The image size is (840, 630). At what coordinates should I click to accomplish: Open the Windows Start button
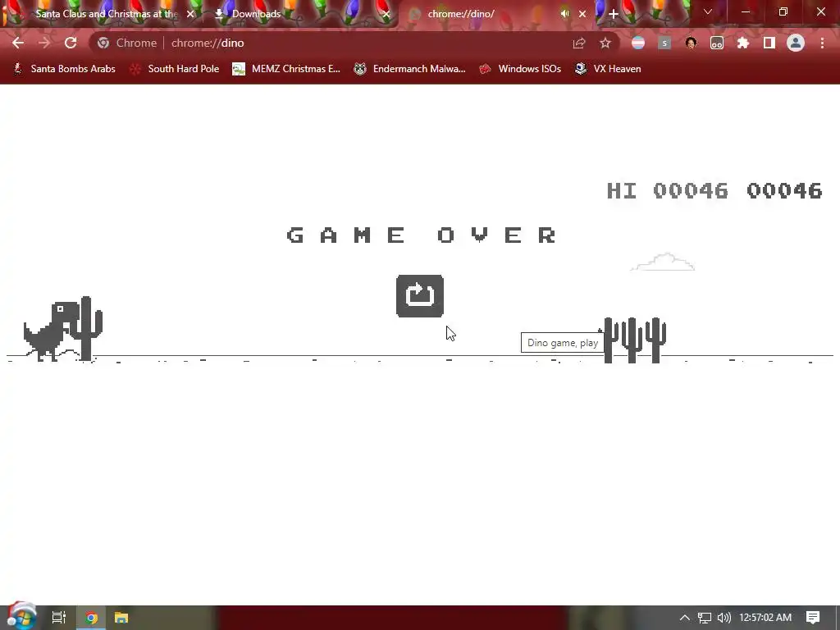point(21,616)
